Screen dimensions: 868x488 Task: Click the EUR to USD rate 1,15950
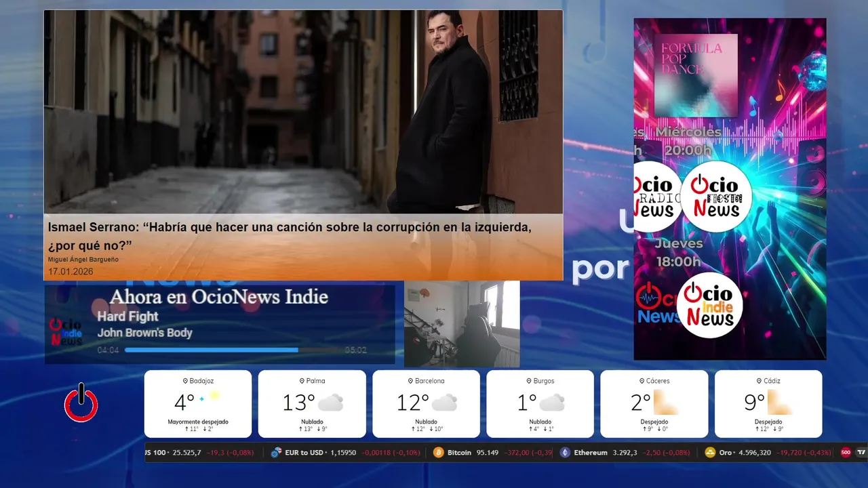coord(343,452)
